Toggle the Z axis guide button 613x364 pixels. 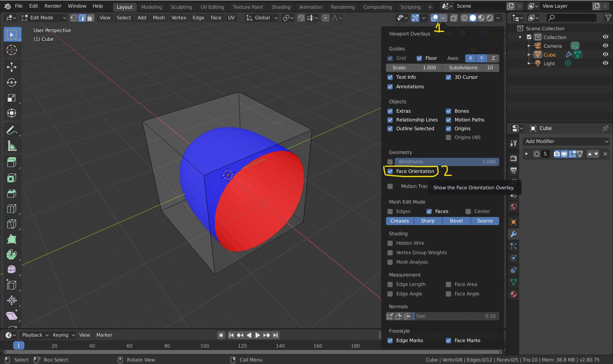click(x=493, y=58)
